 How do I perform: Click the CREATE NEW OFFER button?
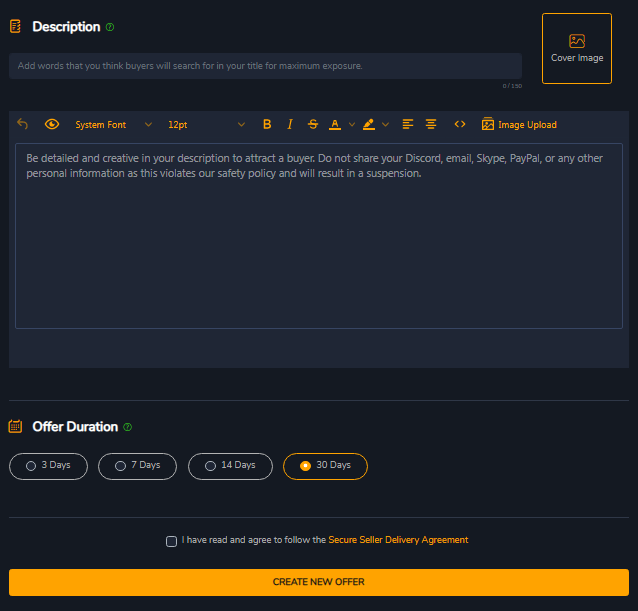(319, 582)
